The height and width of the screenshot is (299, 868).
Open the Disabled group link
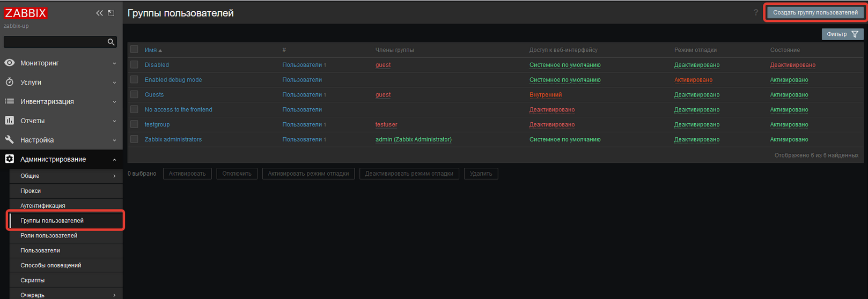coord(157,65)
